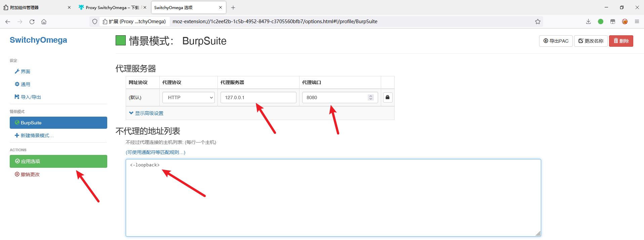
Task: Select the SwitchyOmega 选项 tab
Action: [188, 7]
